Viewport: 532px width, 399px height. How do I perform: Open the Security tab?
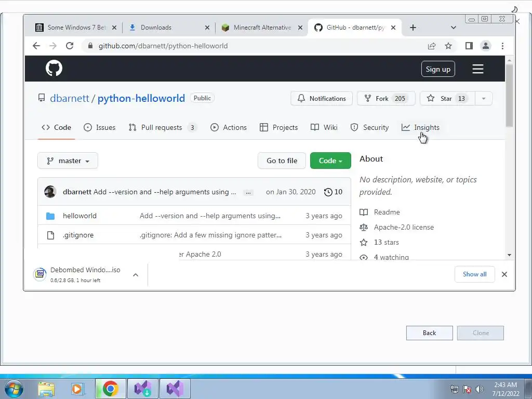(369, 128)
